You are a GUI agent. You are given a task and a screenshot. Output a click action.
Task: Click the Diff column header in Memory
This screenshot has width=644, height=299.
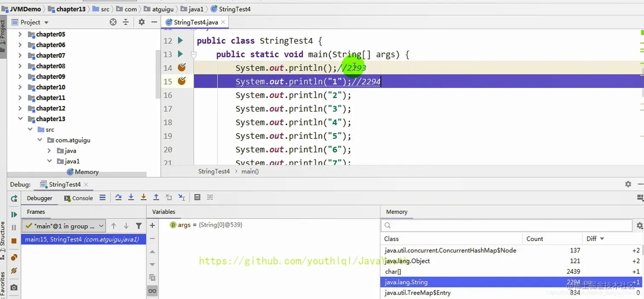point(595,239)
